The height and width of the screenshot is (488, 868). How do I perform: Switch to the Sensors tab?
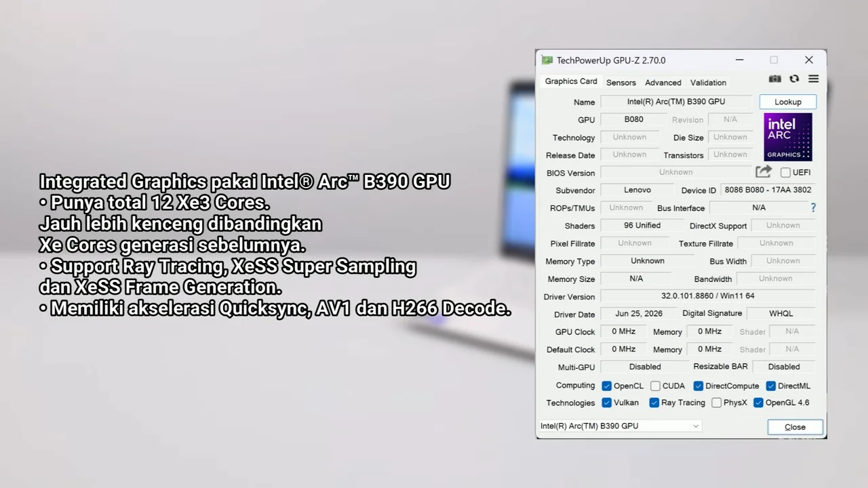point(621,83)
